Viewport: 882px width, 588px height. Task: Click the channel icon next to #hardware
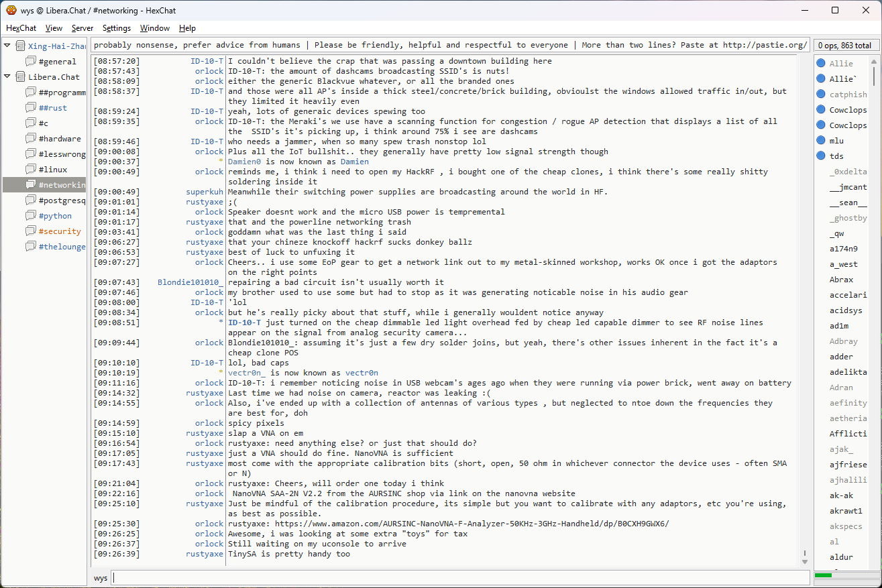pos(31,139)
